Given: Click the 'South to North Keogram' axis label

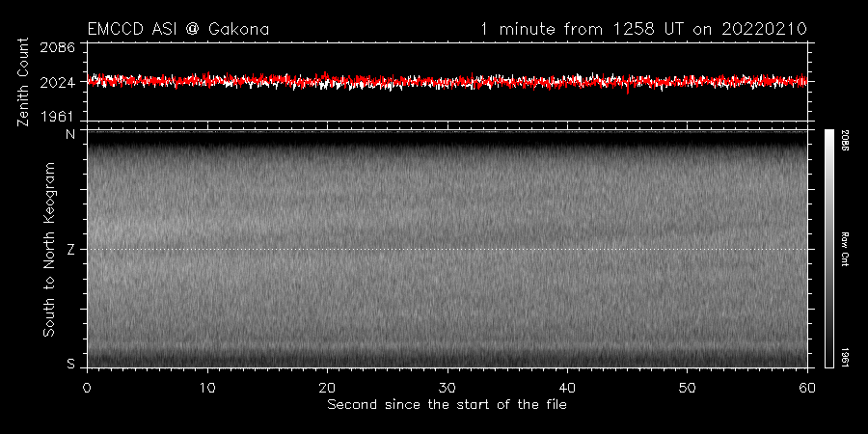Looking at the screenshot, I should coord(49,249).
